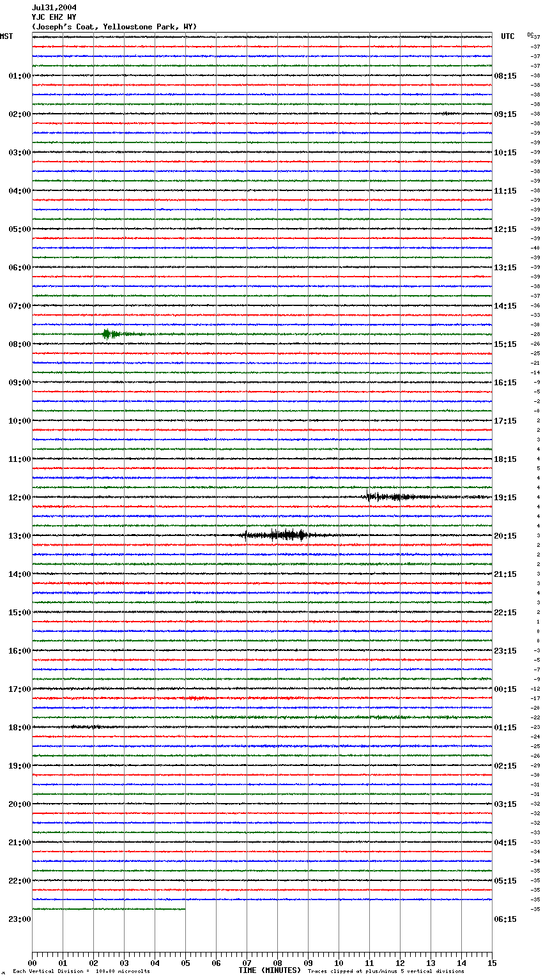Click the 15:15 UTC time label
Image resolution: width=543 pixels, height=980 pixels.
click(x=505, y=344)
